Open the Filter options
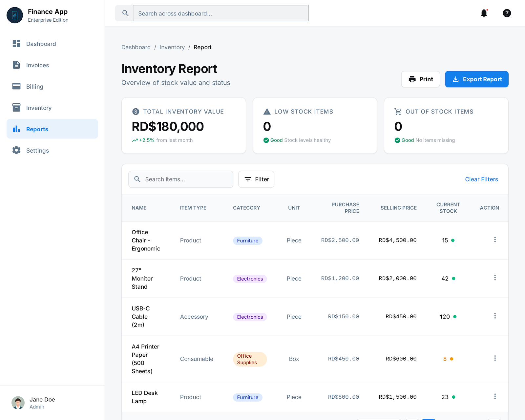This screenshot has width=525, height=420. point(256,179)
